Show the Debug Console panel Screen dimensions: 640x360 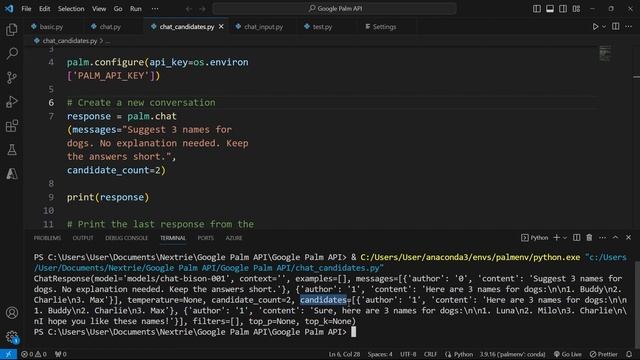click(x=127, y=238)
